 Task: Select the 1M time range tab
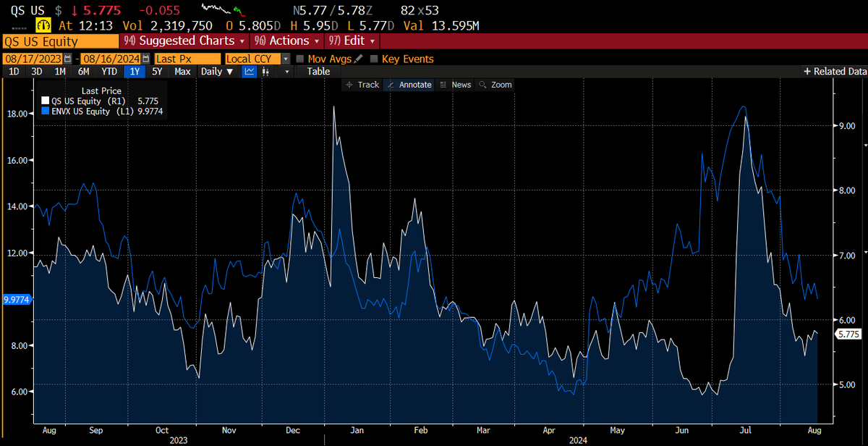60,72
